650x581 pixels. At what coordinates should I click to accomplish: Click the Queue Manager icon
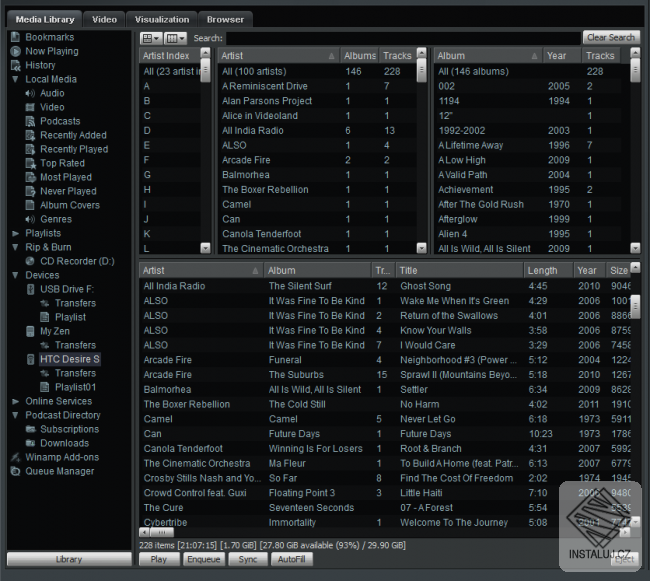tap(15, 471)
